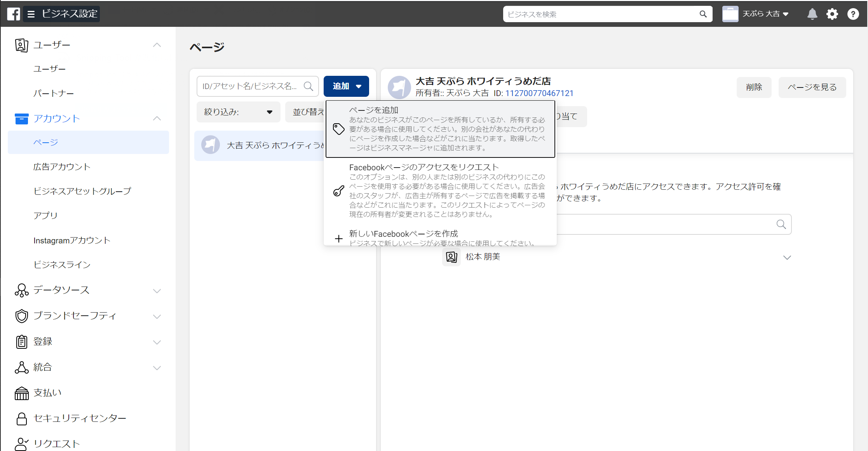This screenshot has width=868, height=451.
Task: Click the セキュリティセンター lock icon
Action: click(x=21, y=419)
